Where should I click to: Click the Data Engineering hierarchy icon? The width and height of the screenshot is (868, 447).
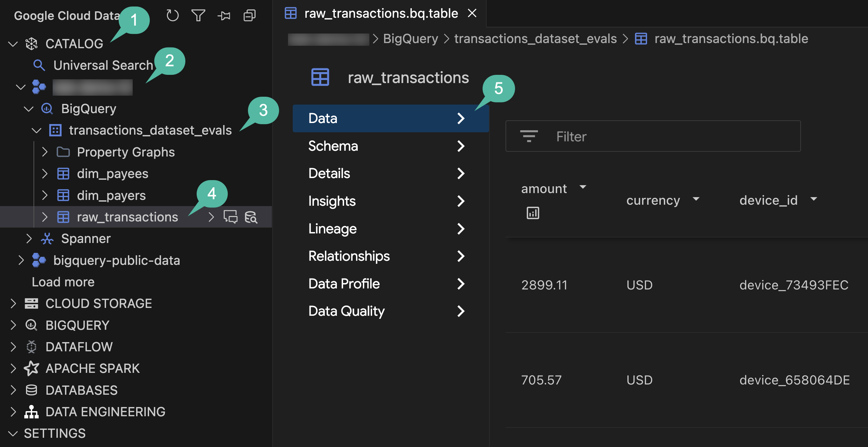(31, 412)
